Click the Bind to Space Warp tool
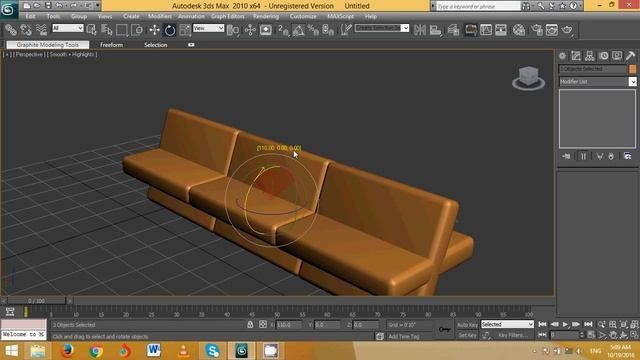The width and height of the screenshot is (640, 360). click(41, 30)
